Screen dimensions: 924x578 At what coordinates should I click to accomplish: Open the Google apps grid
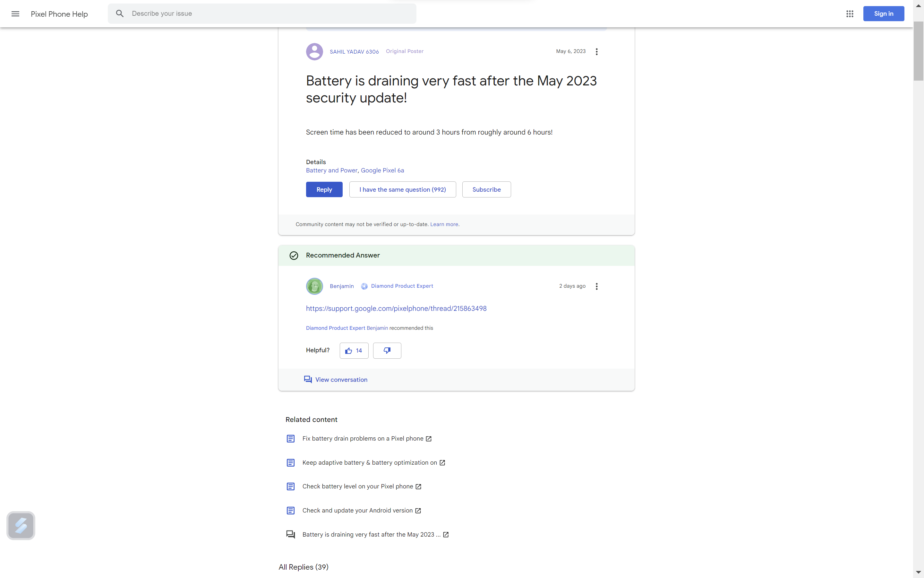(850, 14)
